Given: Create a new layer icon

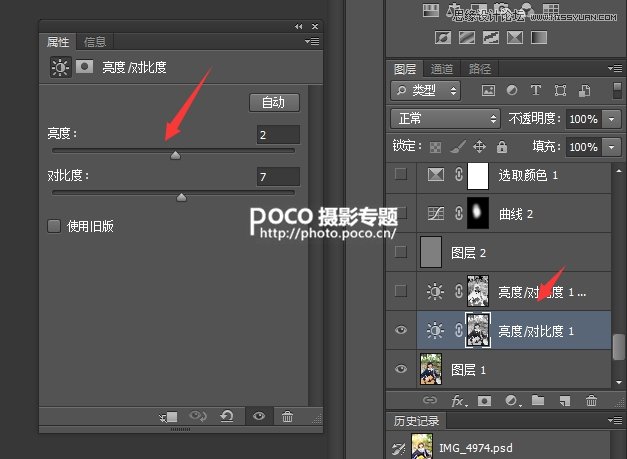Looking at the screenshot, I should point(564,400).
